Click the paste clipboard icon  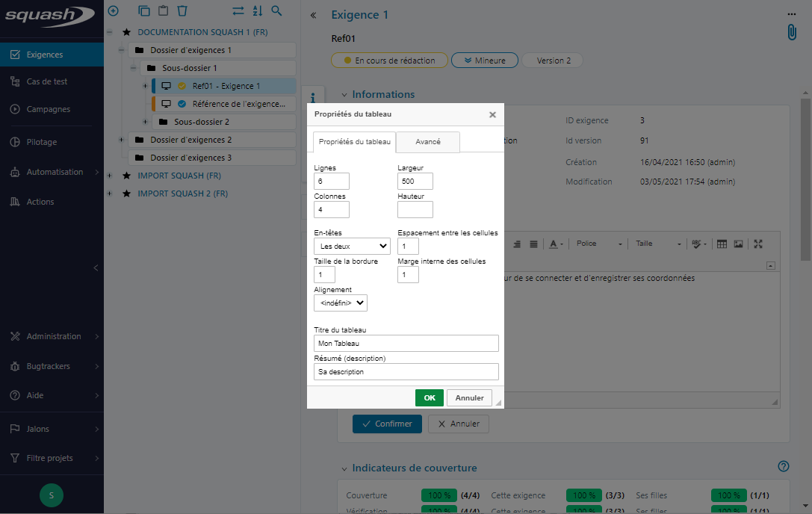pyautogui.click(x=163, y=11)
